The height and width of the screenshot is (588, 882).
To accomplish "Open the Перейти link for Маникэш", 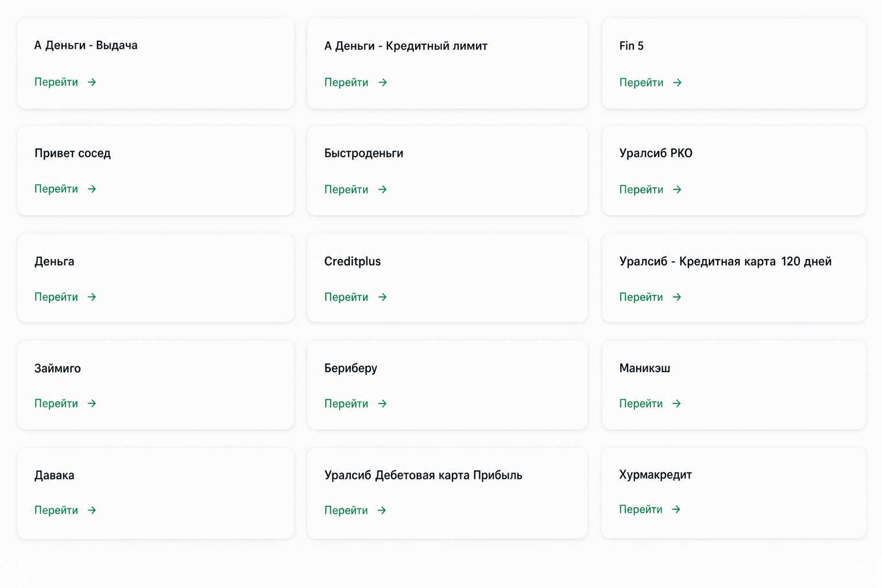I will coord(641,404).
